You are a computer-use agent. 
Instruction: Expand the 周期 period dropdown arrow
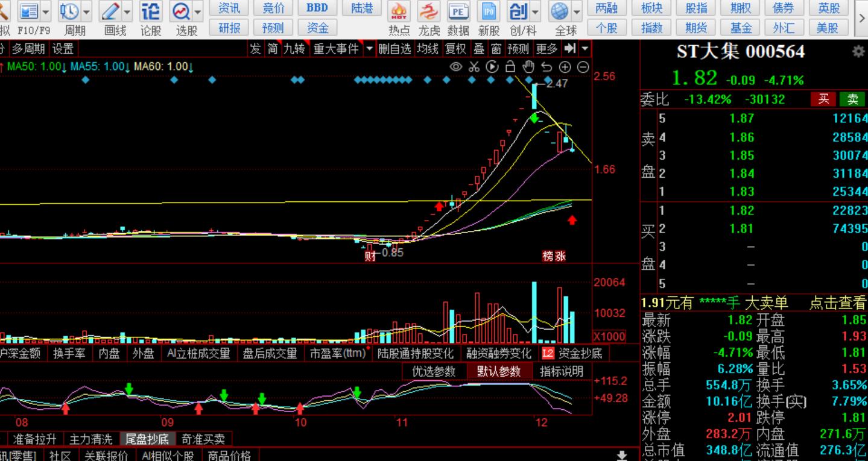click(86, 11)
